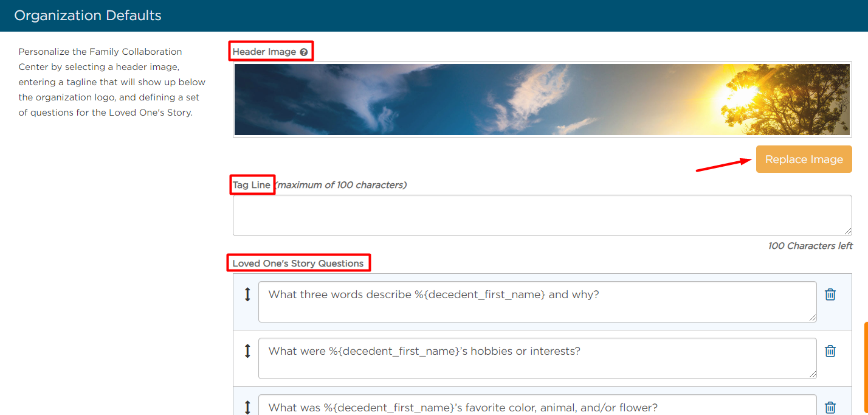This screenshot has width=868, height=415.
Task: Click the Header Image help question-mark icon
Action: point(304,52)
